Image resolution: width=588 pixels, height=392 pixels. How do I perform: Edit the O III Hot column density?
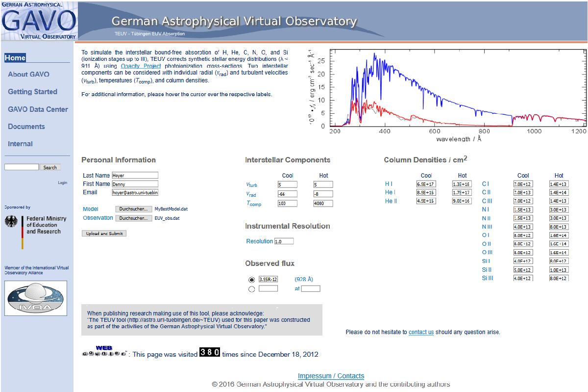click(559, 253)
